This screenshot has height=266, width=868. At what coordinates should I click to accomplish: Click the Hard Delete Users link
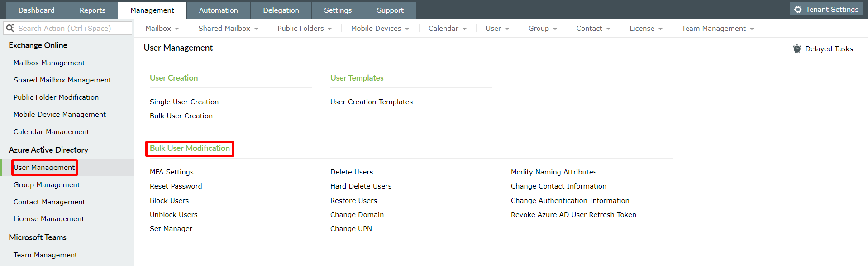(361, 186)
